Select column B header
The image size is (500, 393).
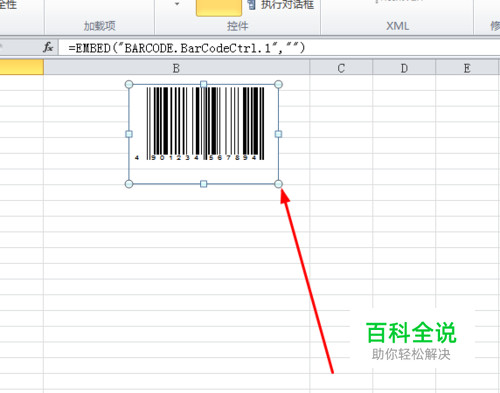click(176, 68)
